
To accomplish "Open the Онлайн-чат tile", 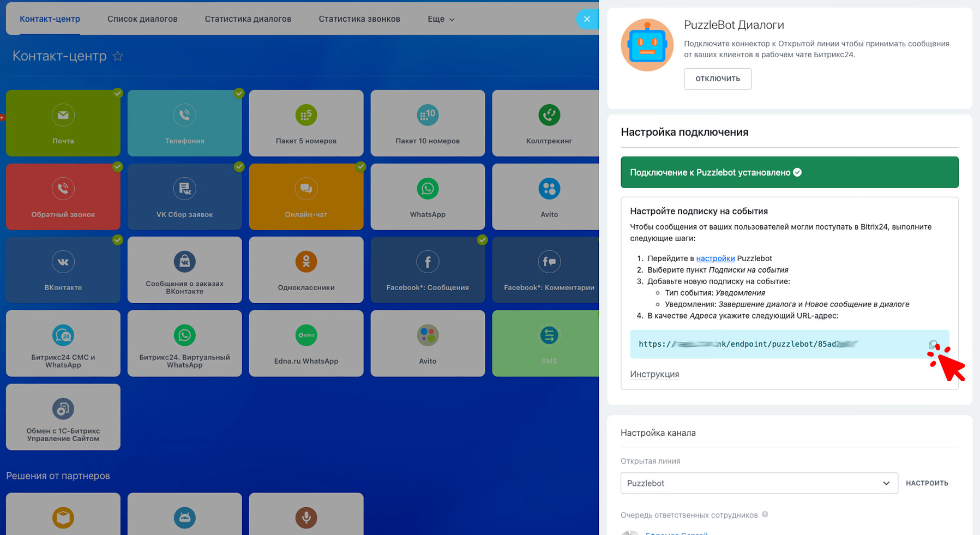I will click(306, 197).
